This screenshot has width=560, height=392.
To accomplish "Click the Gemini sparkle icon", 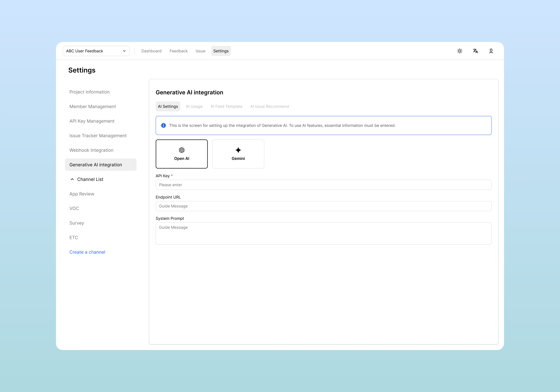I will pos(238,150).
